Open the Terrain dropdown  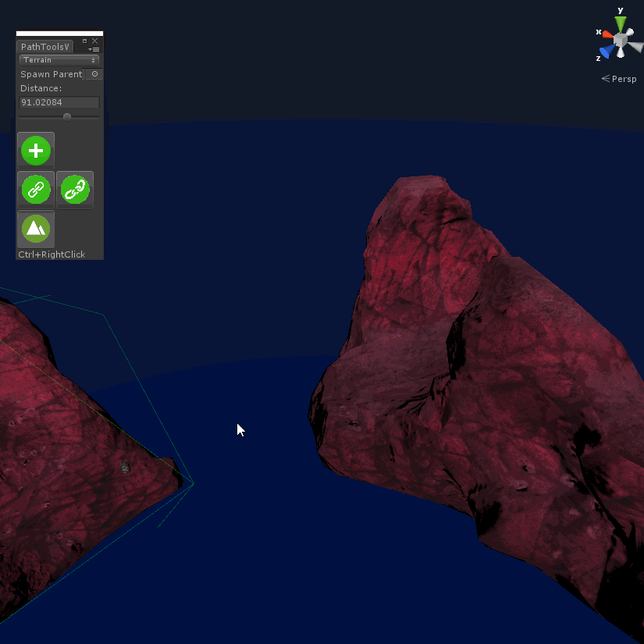point(59,60)
